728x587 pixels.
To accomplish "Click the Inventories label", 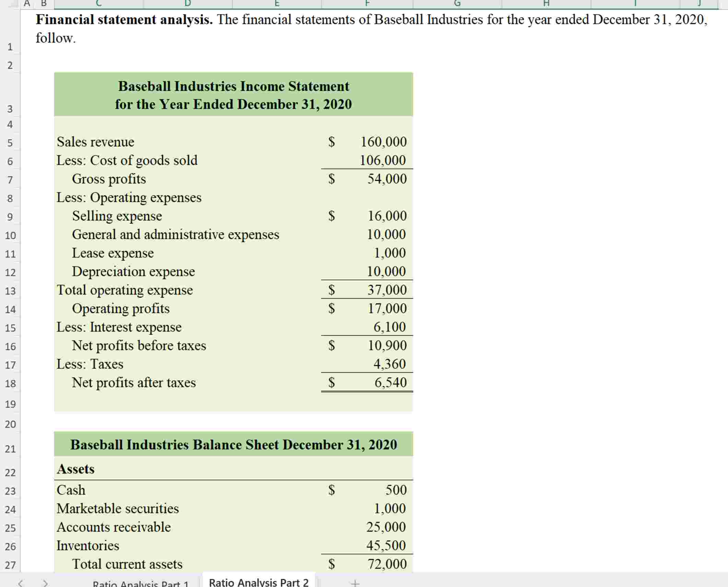I will coord(88,546).
